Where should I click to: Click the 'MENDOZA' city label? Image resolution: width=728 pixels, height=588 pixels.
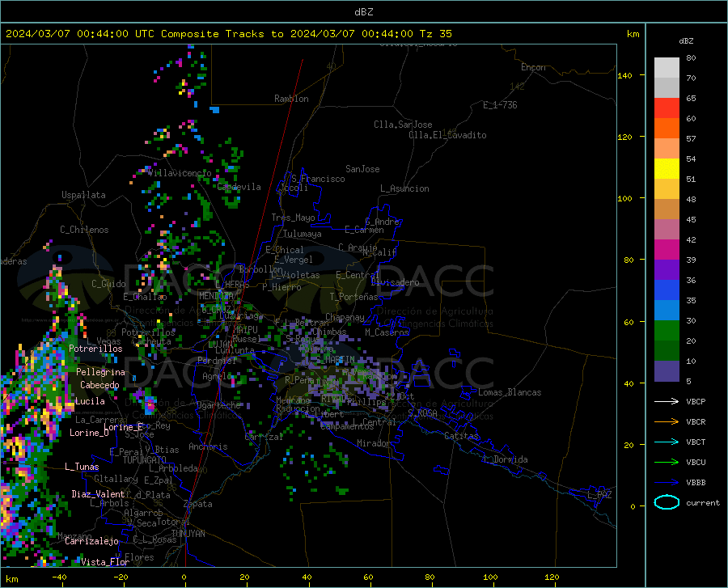pyautogui.click(x=216, y=296)
